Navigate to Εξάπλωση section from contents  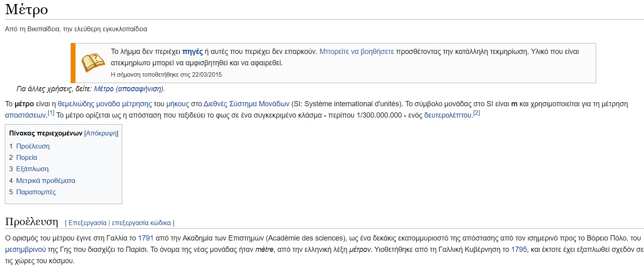(x=32, y=169)
